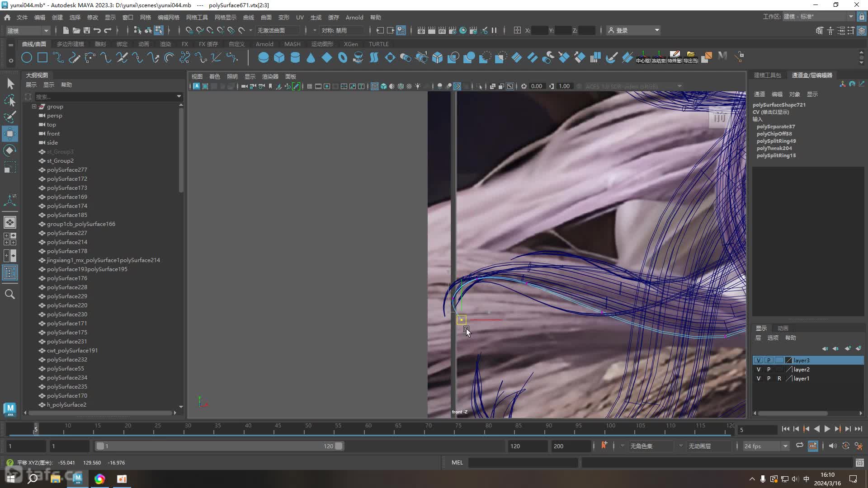
Task: Toggle viewport grid display icon
Action: click(x=310, y=86)
